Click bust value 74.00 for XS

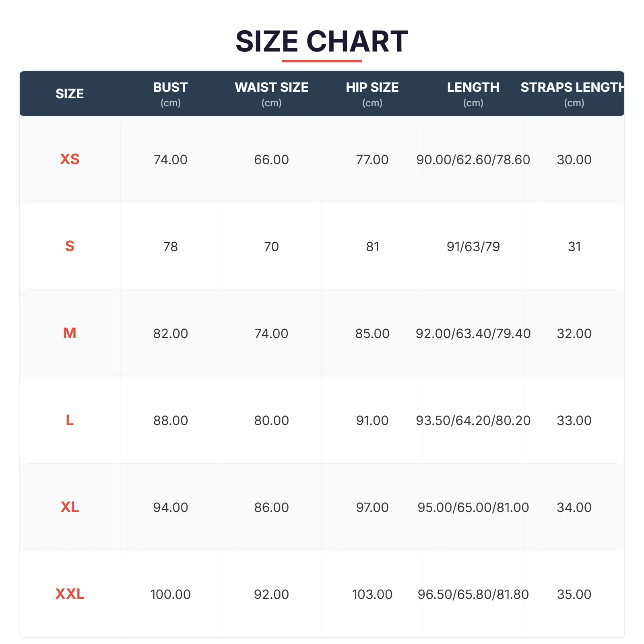pyautogui.click(x=170, y=160)
